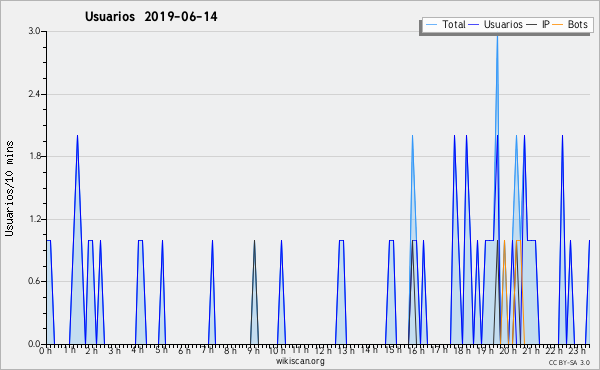Image resolution: width=600 pixels, height=370 pixels.
Task: Click the orange Bots legend line swatch
Action: (x=558, y=25)
